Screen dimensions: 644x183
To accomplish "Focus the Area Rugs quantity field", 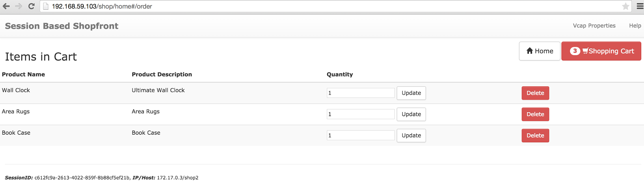I will tap(360, 114).
